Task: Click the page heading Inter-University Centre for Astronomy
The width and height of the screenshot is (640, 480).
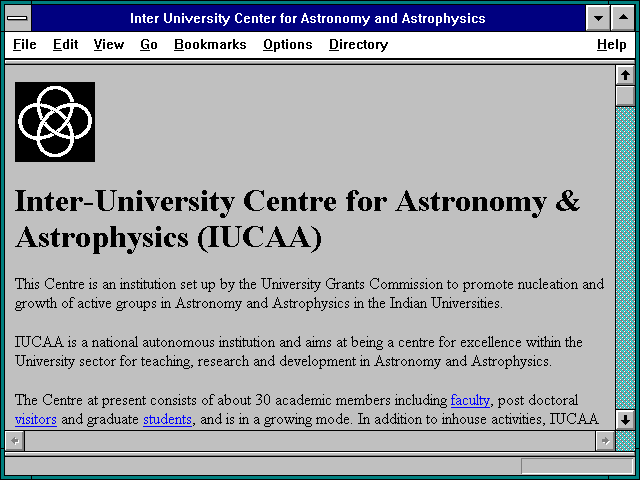Action: point(297,219)
